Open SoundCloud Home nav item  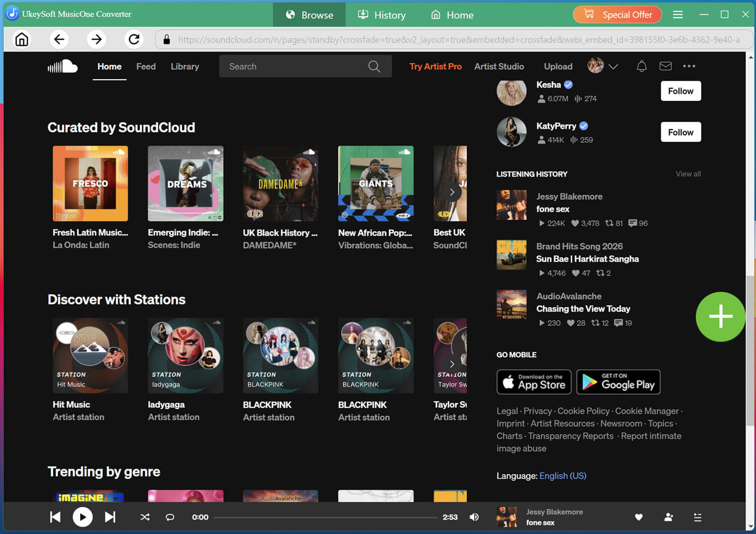pyautogui.click(x=109, y=67)
